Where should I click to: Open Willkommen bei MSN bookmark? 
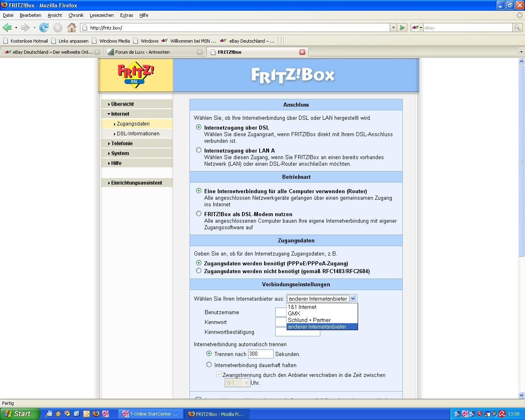[189, 41]
